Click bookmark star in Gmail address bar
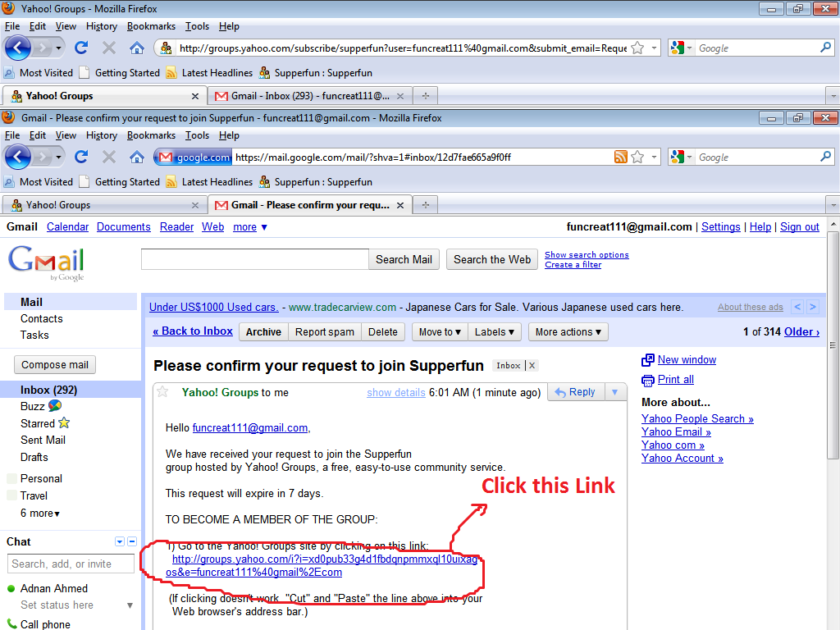The width and height of the screenshot is (840, 630). pos(637,157)
